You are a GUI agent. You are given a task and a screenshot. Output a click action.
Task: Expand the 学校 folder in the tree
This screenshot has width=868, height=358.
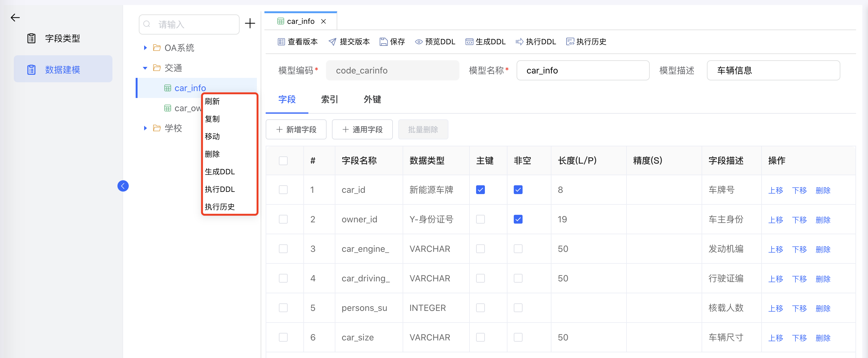click(x=145, y=128)
